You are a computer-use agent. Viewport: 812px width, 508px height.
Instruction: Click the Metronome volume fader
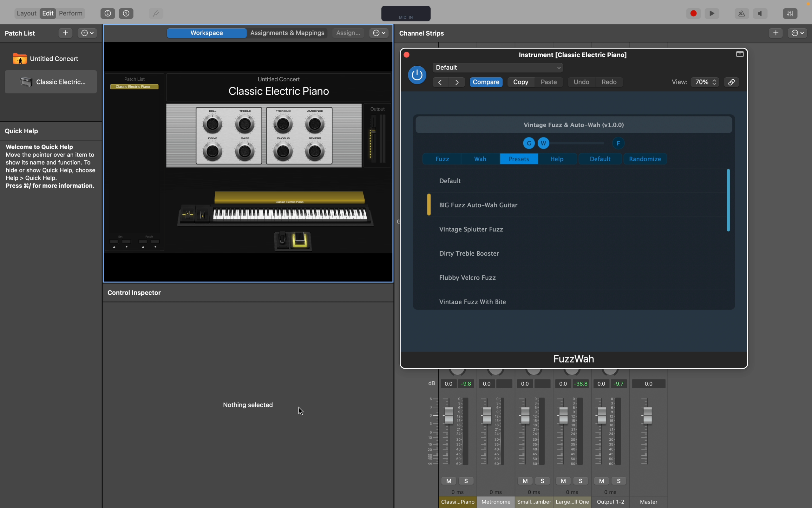[487, 415]
